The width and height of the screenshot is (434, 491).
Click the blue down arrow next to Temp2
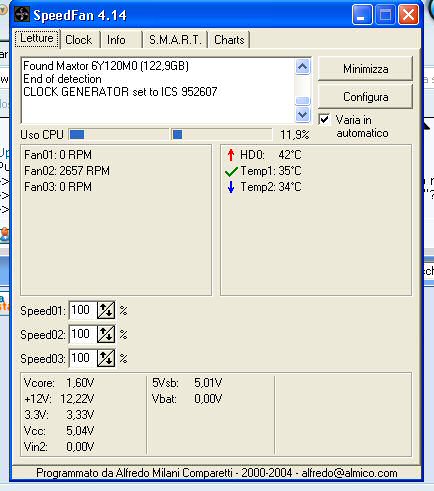(231, 187)
